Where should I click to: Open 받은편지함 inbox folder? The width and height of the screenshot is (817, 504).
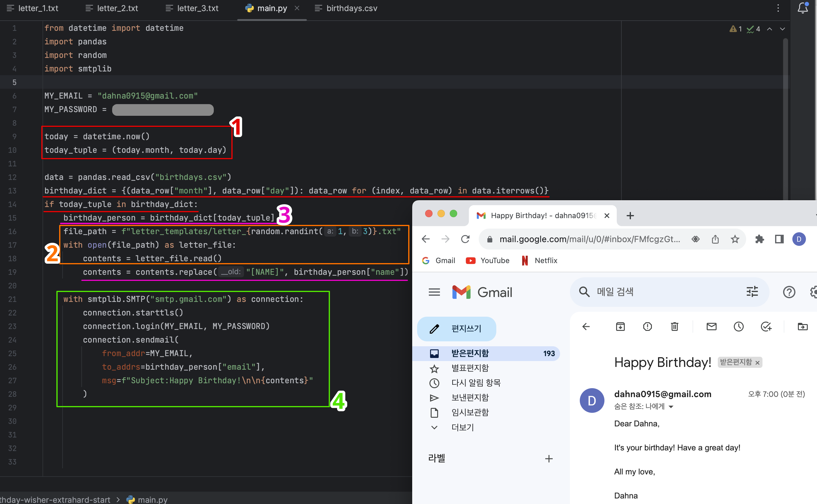[x=486, y=353]
